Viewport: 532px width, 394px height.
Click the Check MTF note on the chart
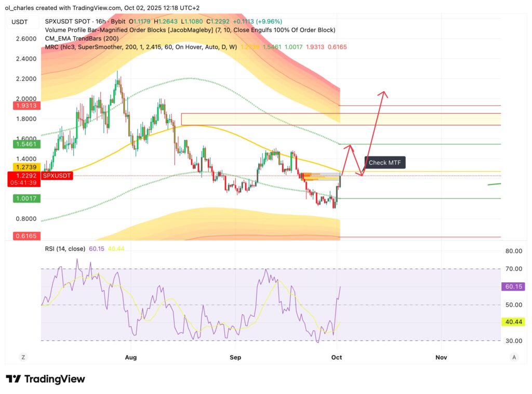coord(385,162)
